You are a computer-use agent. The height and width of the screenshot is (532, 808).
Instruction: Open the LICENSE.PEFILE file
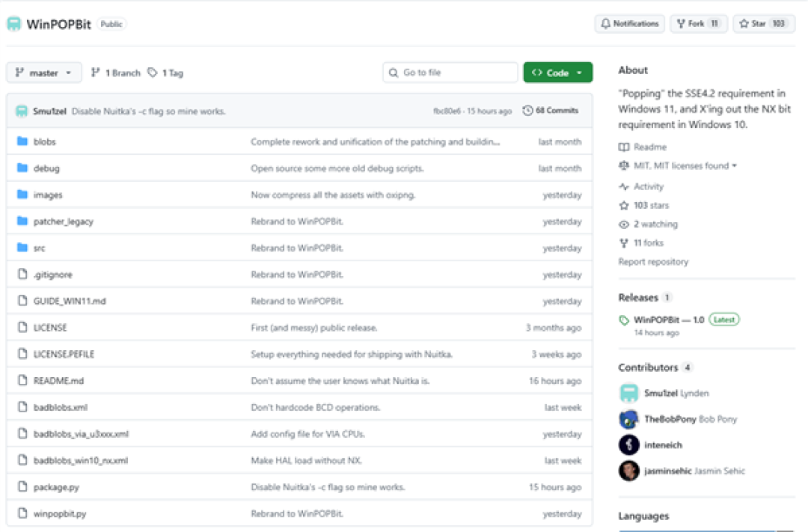tap(64, 354)
